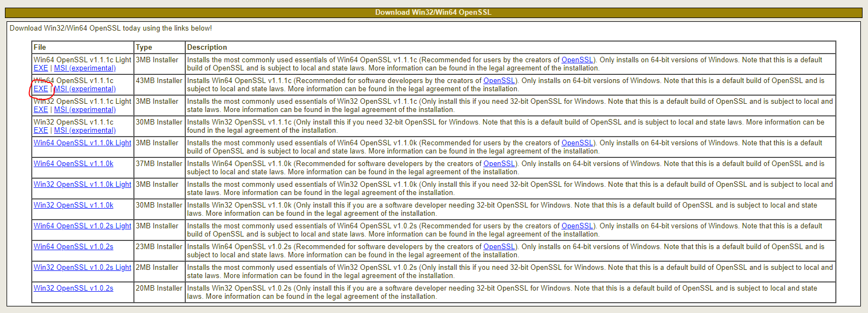Click the 43MB Installer type cell
Image resolution: width=868 pixels, height=313 pixels.
(160, 85)
